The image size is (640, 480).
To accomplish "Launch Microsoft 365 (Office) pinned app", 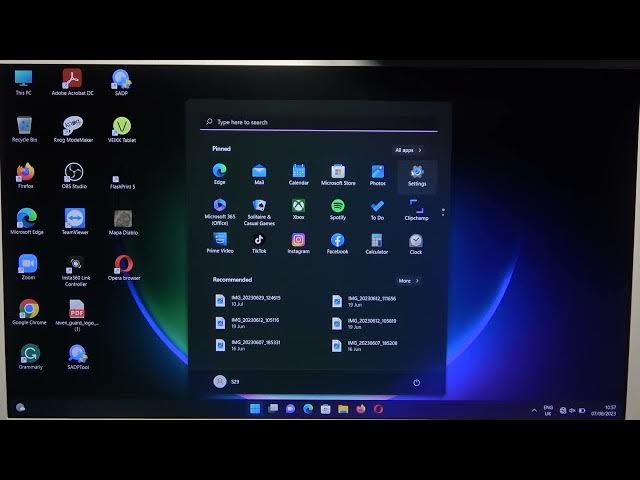I will pyautogui.click(x=220, y=212).
